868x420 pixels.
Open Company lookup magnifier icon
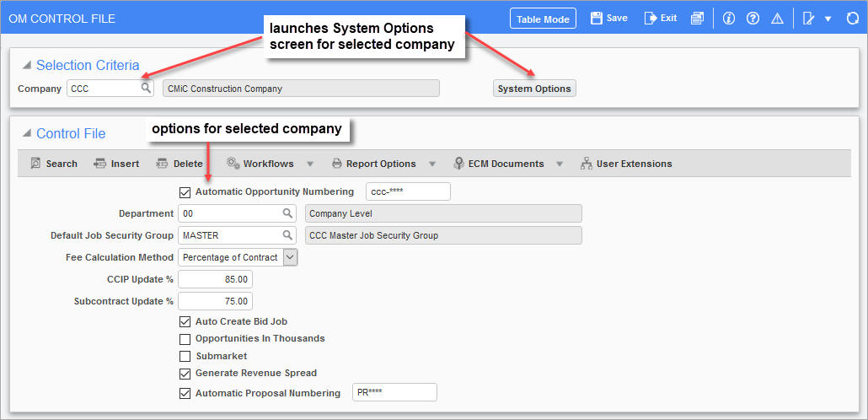(145, 88)
